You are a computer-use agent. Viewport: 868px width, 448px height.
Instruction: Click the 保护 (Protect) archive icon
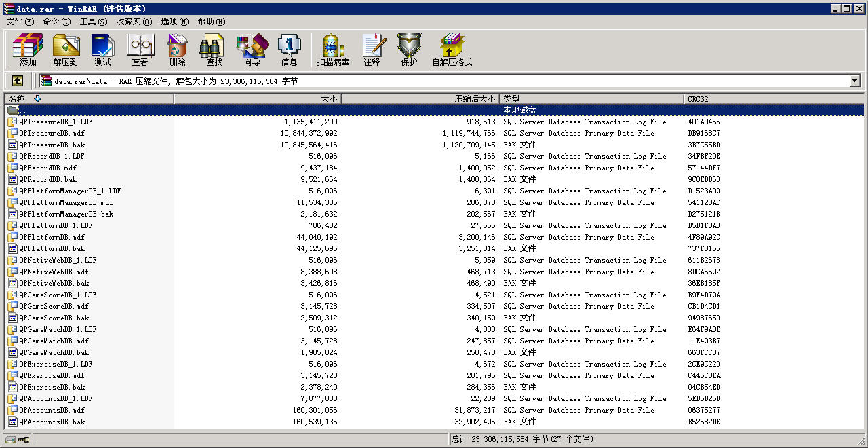pyautogui.click(x=409, y=50)
